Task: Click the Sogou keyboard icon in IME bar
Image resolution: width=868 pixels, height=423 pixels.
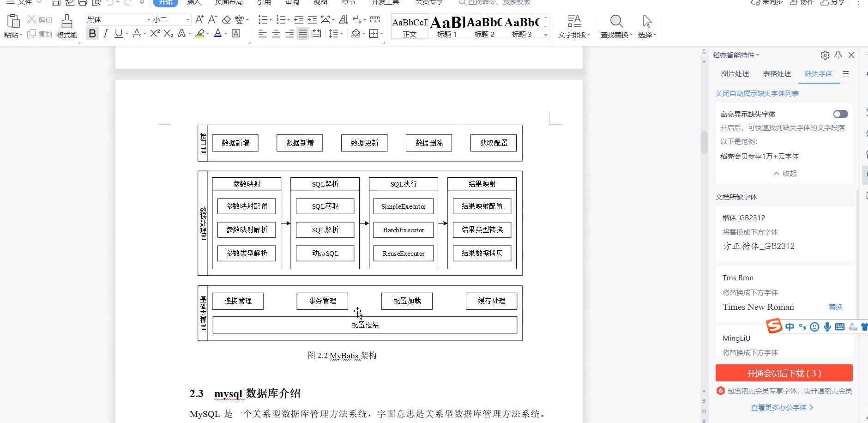Action: [x=840, y=327]
